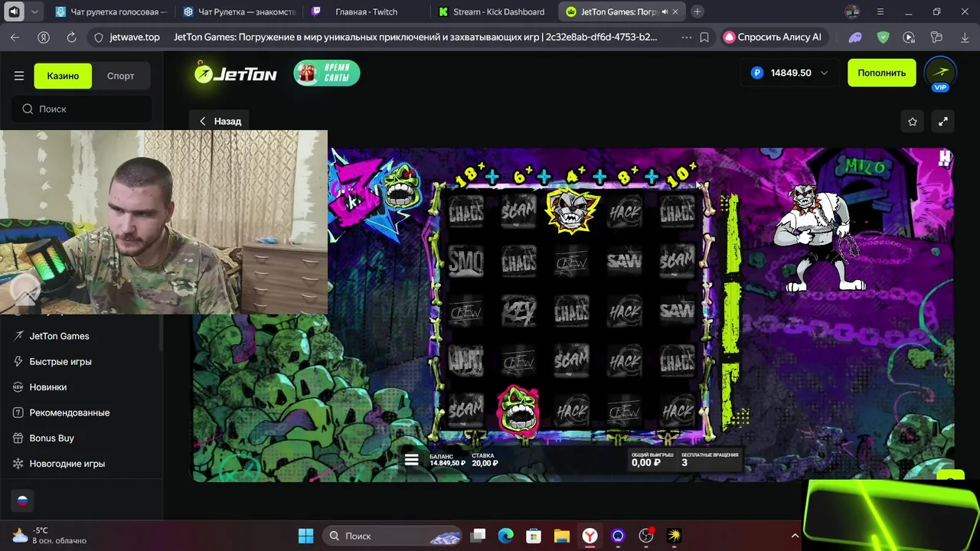Open Yandex home button in toolbar

[44, 37]
